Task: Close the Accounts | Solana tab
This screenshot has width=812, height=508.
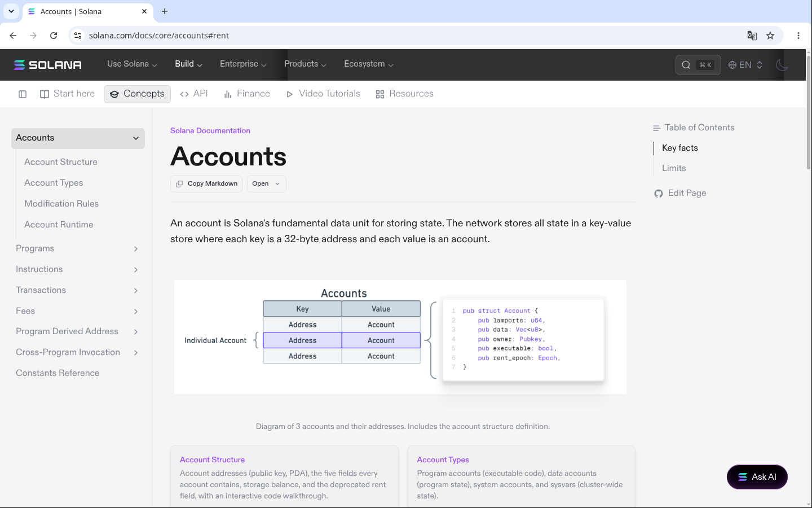Action: click(x=144, y=11)
